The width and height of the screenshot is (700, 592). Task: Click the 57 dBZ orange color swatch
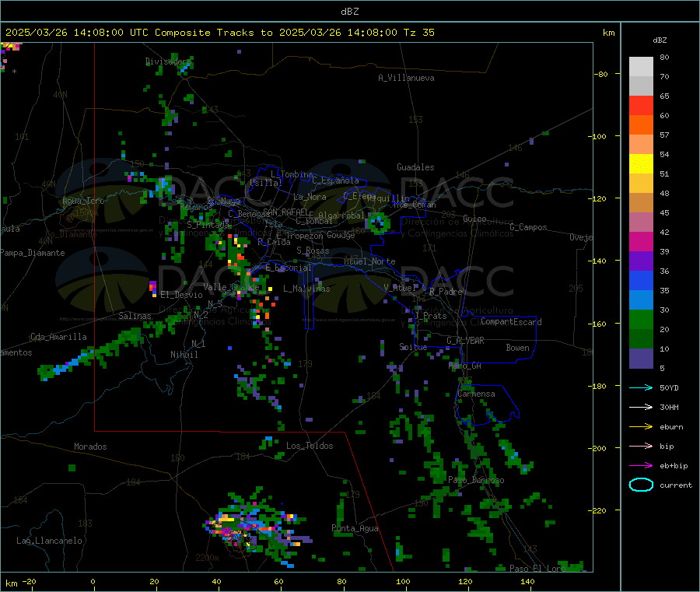coord(641,125)
